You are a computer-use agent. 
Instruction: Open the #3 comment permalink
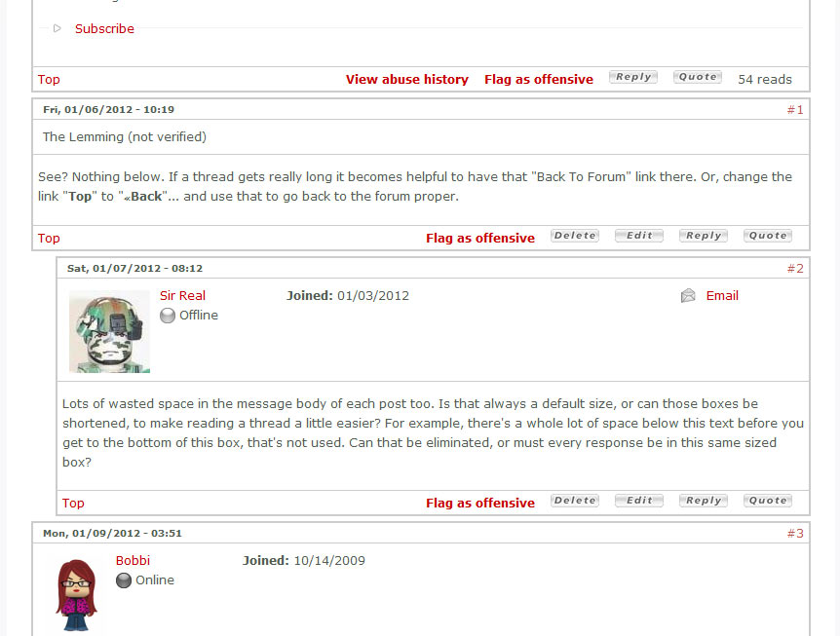795,534
